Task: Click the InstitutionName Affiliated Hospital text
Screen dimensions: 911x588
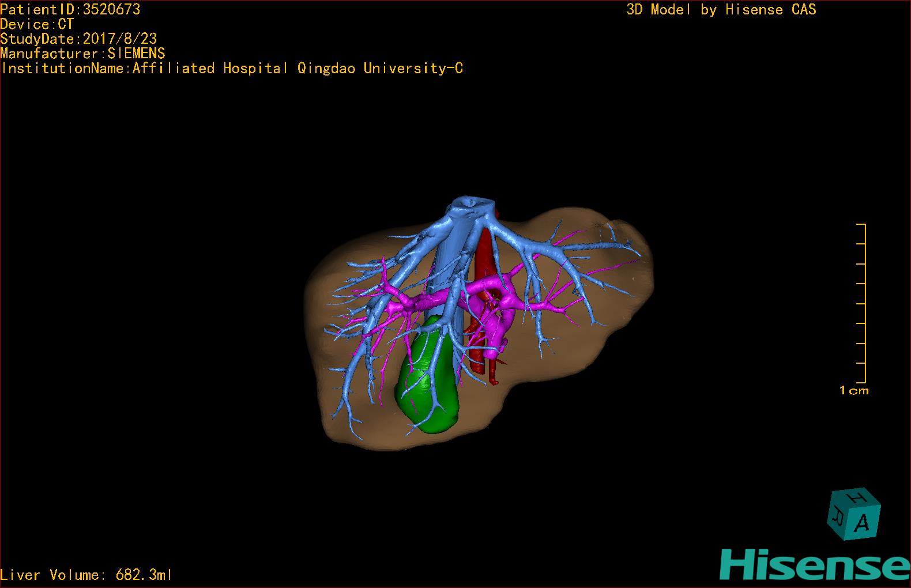Action: click(232, 69)
